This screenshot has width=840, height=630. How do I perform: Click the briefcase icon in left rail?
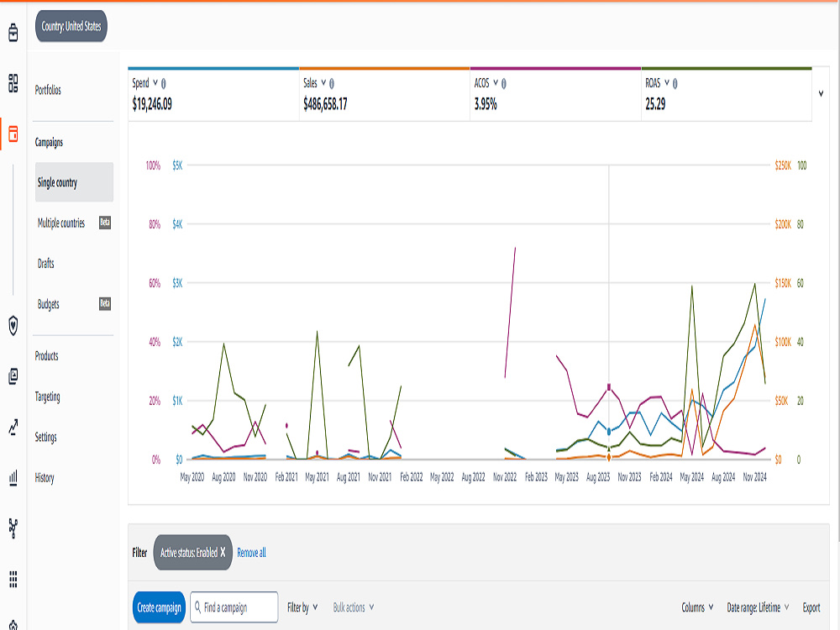click(13, 33)
